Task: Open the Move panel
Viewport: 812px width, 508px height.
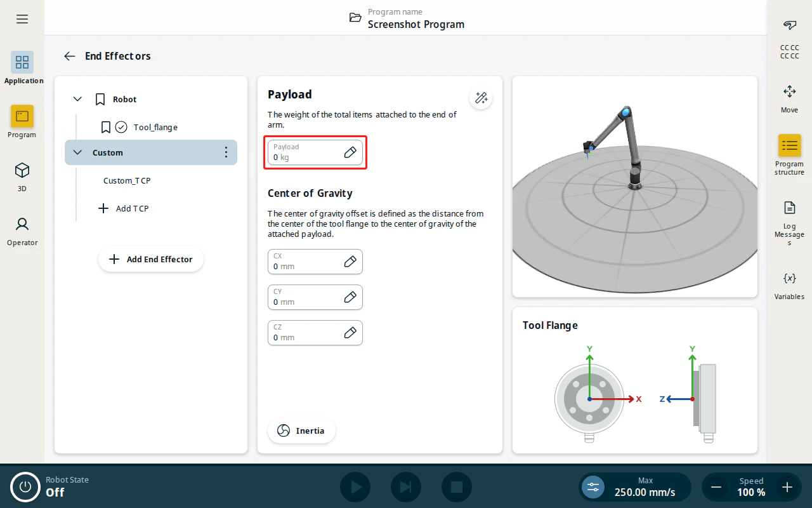Action: tap(790, 98)
